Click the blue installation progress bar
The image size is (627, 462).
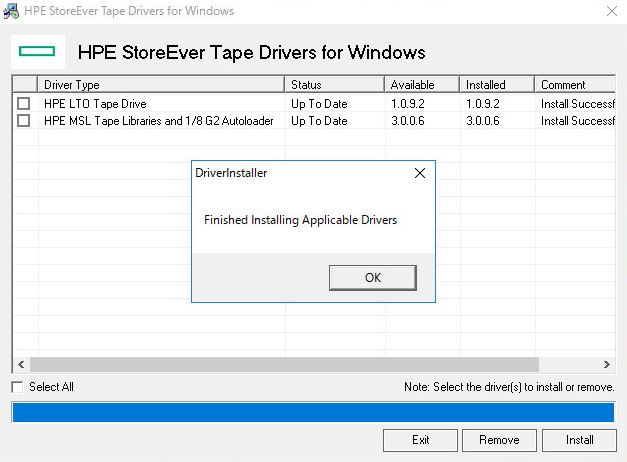[313, 412]
